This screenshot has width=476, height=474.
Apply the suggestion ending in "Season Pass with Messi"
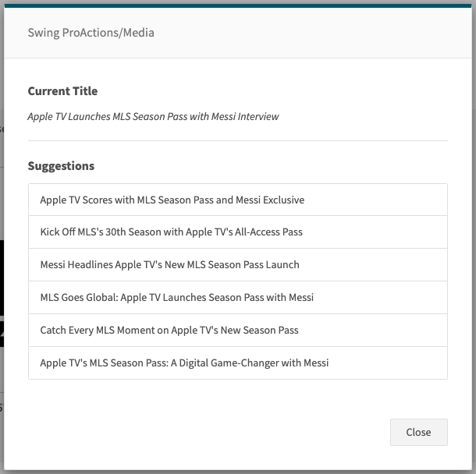point(177,297)
